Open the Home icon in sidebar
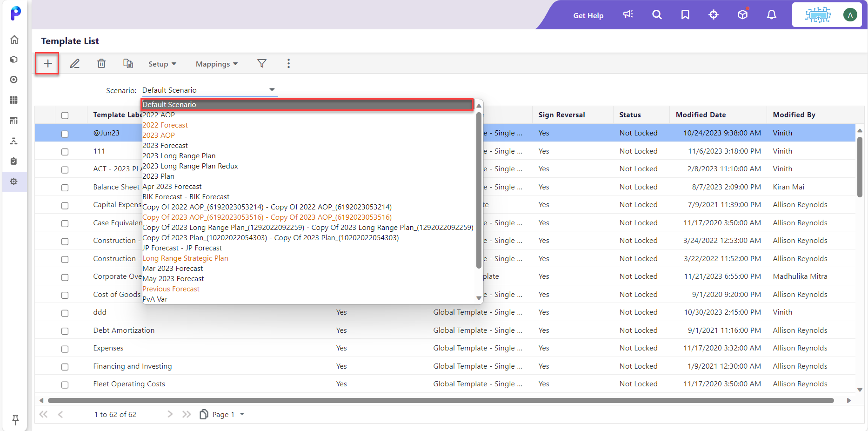The width and height of the screenshot is (868, 431). point(14,40)
